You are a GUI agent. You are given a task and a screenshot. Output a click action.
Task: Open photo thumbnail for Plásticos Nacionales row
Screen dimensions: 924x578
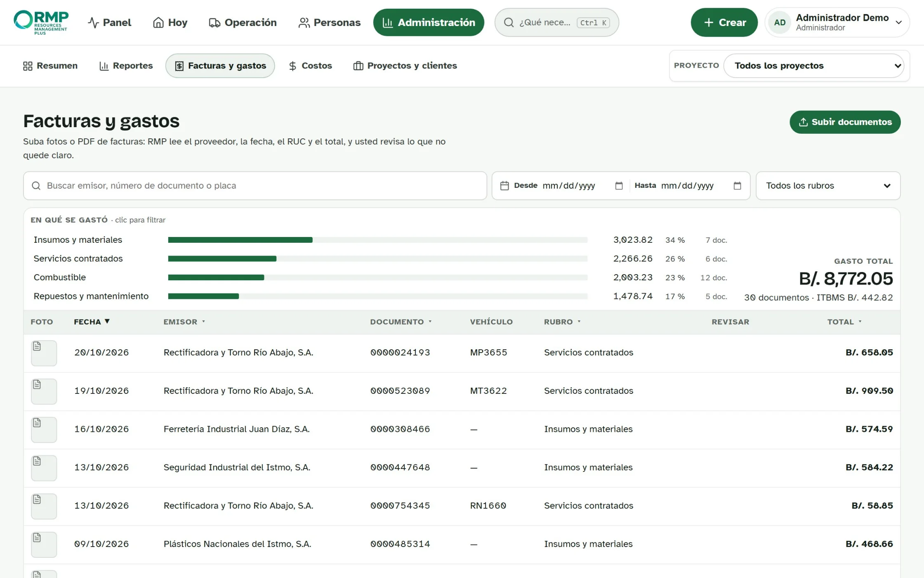coord(44,545)
